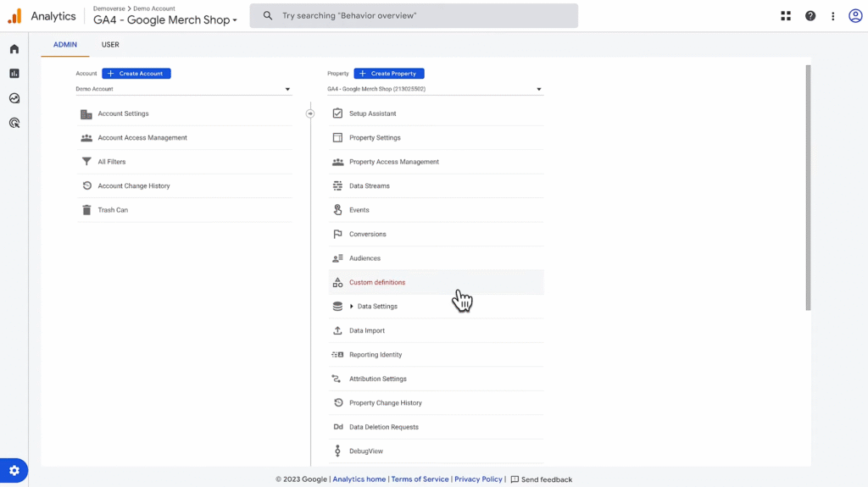Open the user account avatar icon
The width and height of the screenshot is (868, 487).
point(855,16)
